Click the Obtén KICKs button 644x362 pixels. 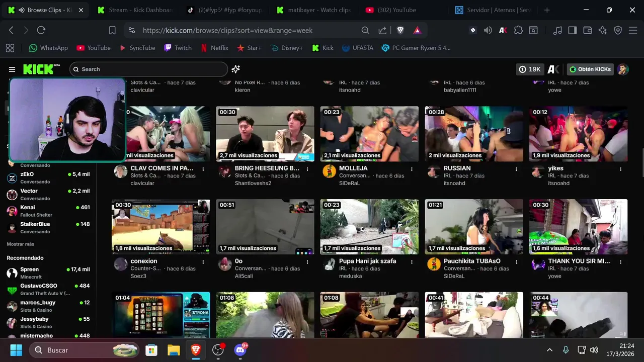[590, 69]
